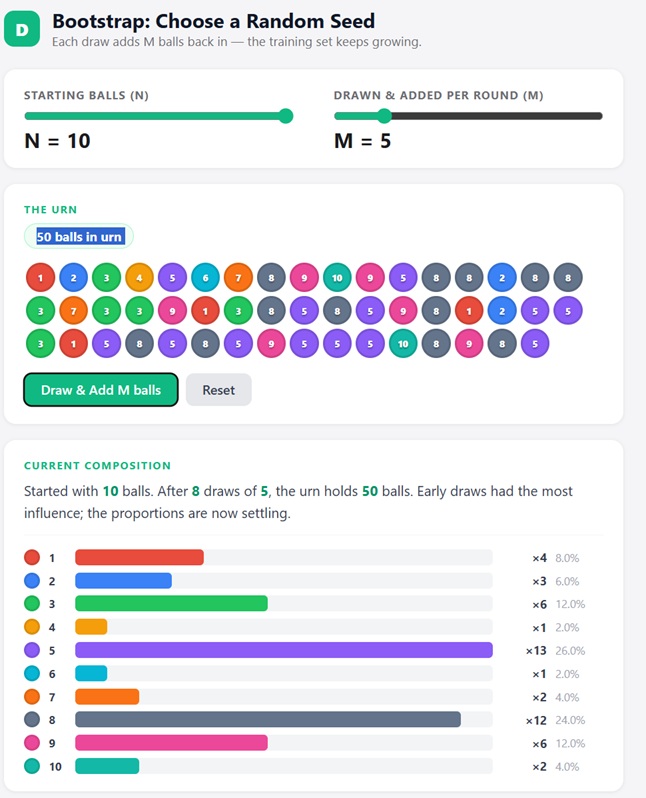Click the Reset button

point(218,390)
